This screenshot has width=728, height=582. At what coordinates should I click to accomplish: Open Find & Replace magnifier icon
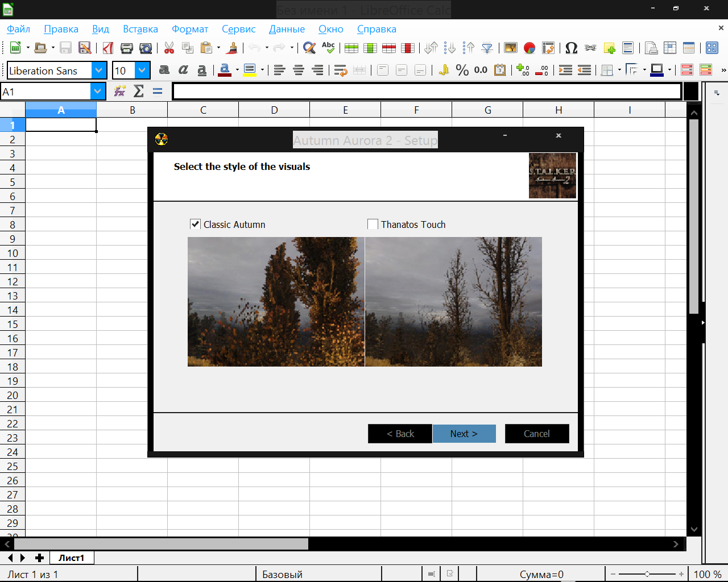tap(309, 48)
